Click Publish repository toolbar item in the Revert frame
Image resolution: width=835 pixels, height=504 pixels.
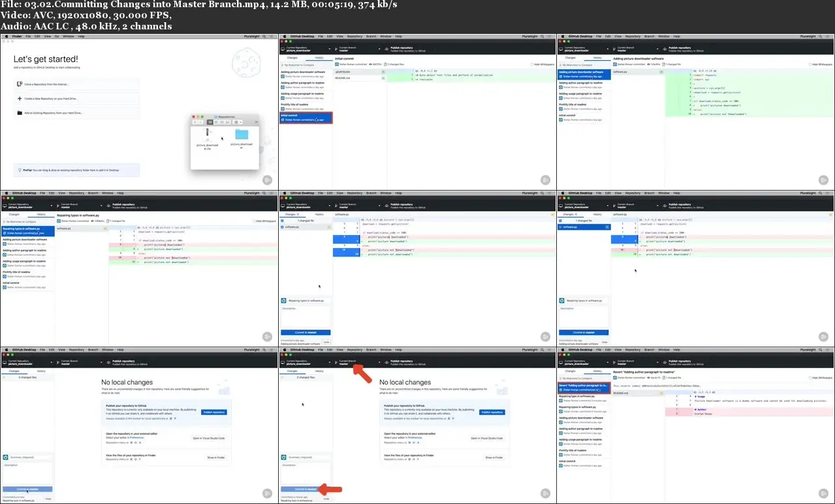coord(683,362)
